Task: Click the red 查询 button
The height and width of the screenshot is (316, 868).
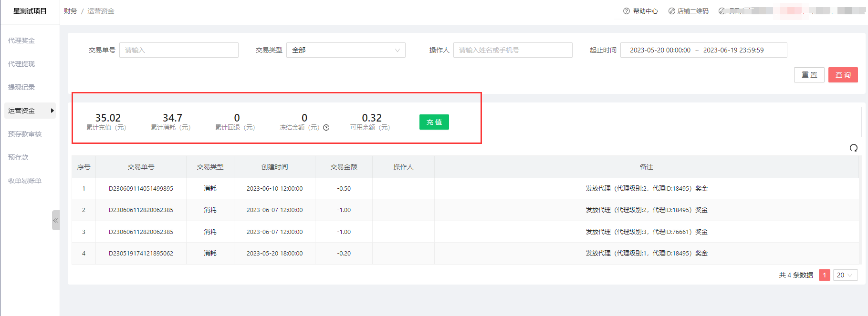Action: 843,75
